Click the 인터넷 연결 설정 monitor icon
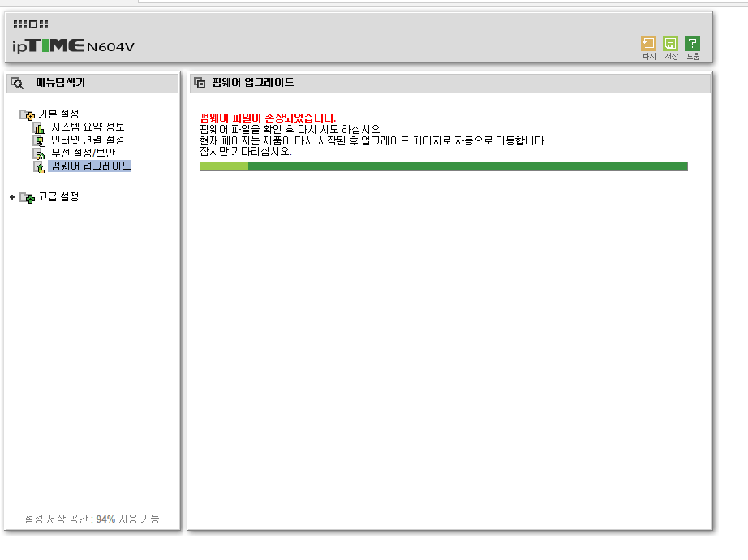Image resolution: width=748 pixels, height=560 pixels. click(x=39, y=141)
